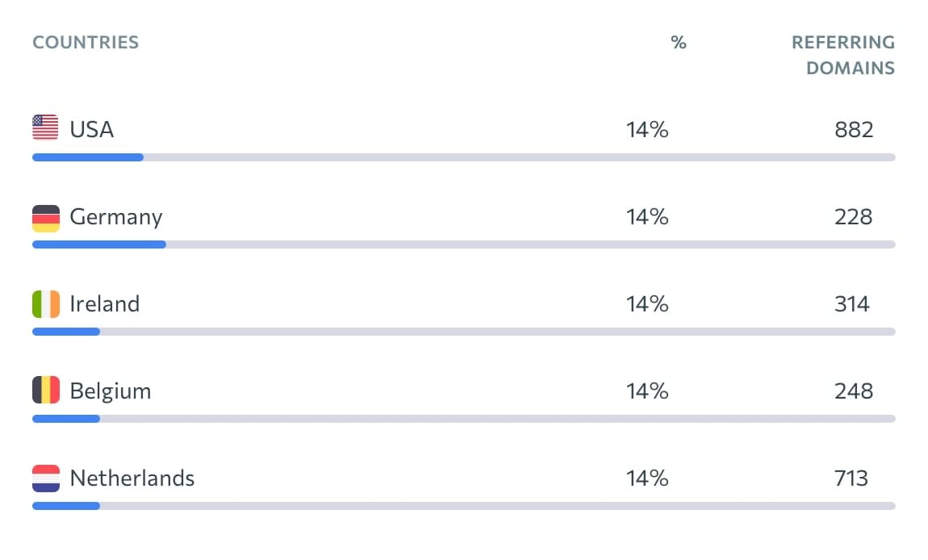Select the USA country name
928x560 pixels.
[x=92, y=129]
